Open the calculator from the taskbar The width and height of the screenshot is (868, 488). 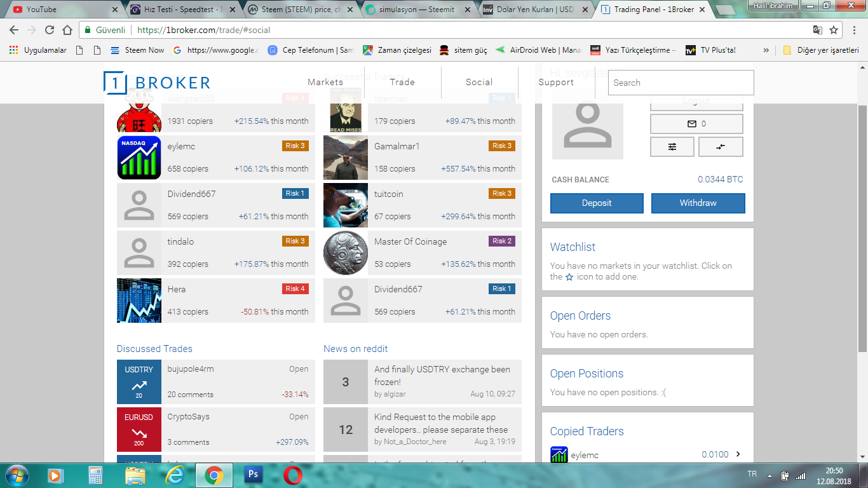click(95, 475)
